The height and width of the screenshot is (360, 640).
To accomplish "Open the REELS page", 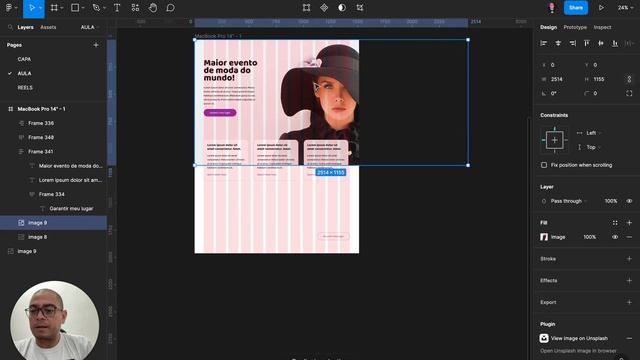I will tap(25, 88).
